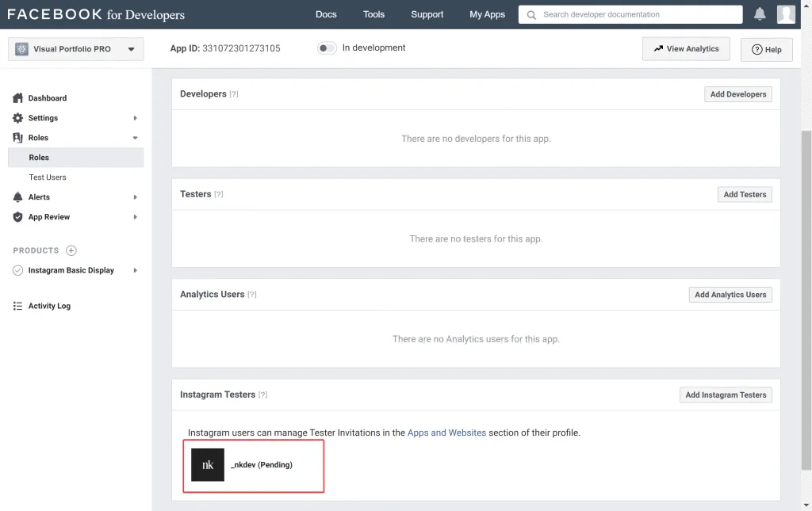812x511 pixels.
Task: Click the Help button
Action: point(766,50)
